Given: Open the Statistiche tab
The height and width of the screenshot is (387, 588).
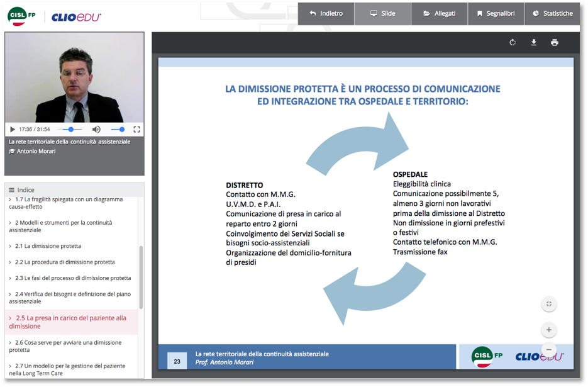Looking at the screenshot, I should [552, 13].
